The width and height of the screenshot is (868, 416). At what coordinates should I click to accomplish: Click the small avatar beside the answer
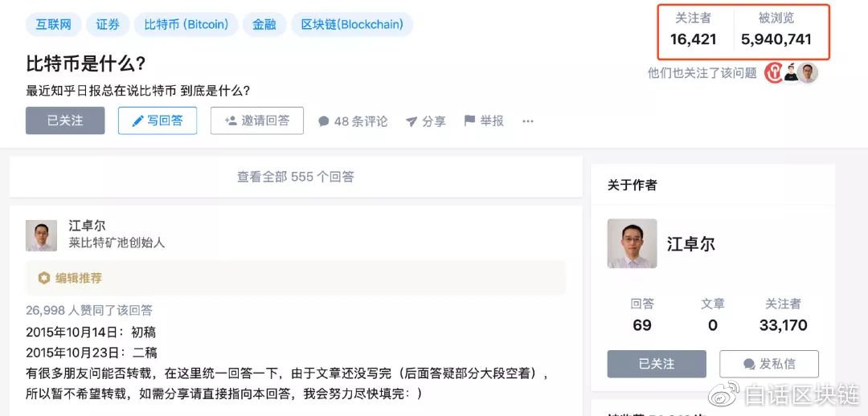(41, 235)
